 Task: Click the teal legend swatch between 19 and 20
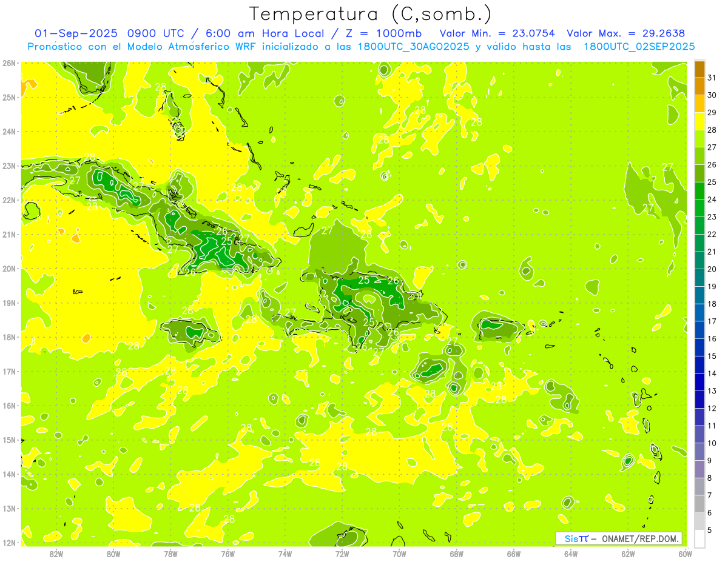[699, 278]
